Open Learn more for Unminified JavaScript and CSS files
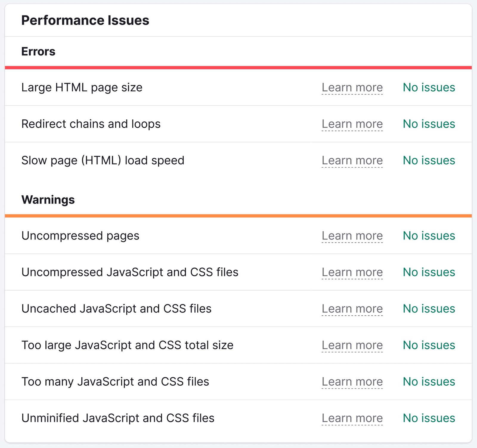477x448 pixels. (x=352, y=418)
